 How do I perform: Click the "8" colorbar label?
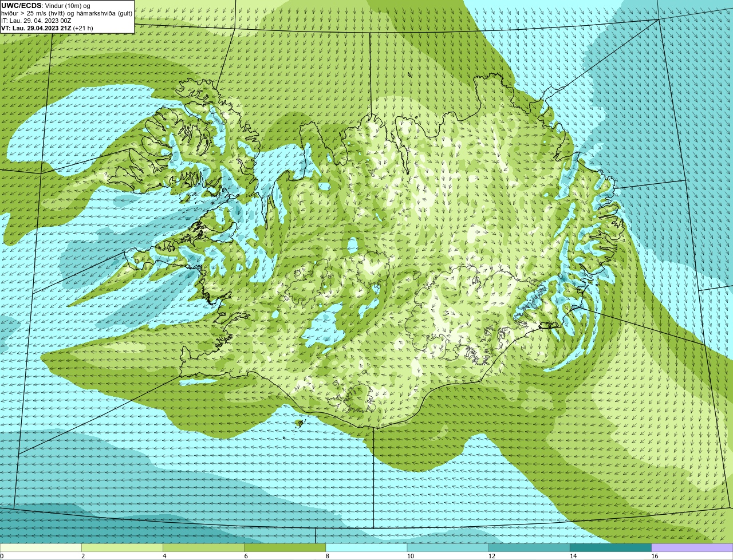click(x=327, y=556)
